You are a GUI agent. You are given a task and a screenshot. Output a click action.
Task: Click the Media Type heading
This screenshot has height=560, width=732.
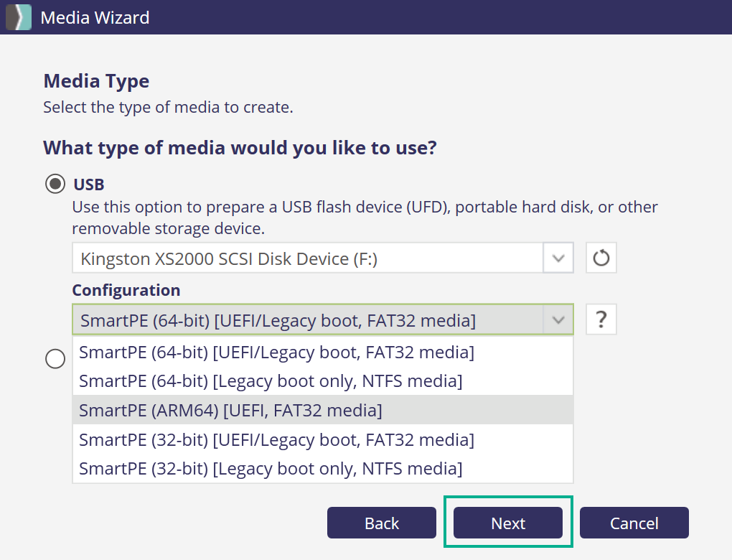pyautogui.click(x=96, y=81)
